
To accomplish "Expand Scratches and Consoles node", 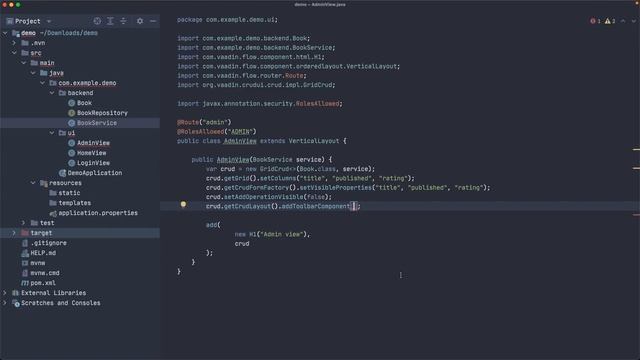I will [5, 303].
